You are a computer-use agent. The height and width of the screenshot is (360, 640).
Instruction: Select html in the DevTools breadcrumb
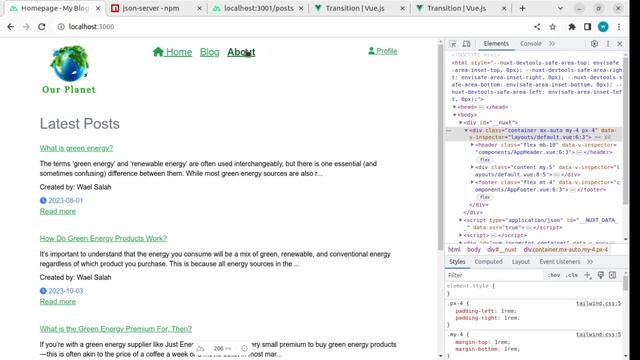coord(454,249)
